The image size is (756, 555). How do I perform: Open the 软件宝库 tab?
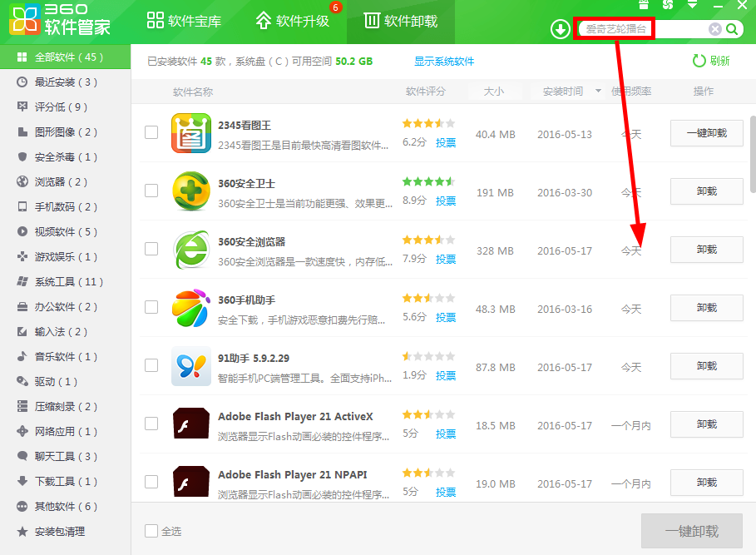(184, 21)
